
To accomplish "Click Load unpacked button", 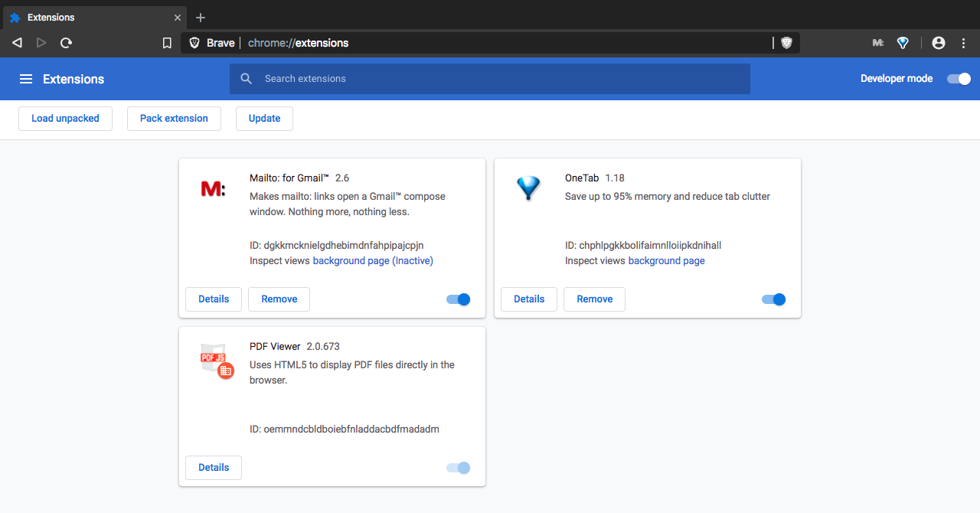I will click(x=65, y=119).
